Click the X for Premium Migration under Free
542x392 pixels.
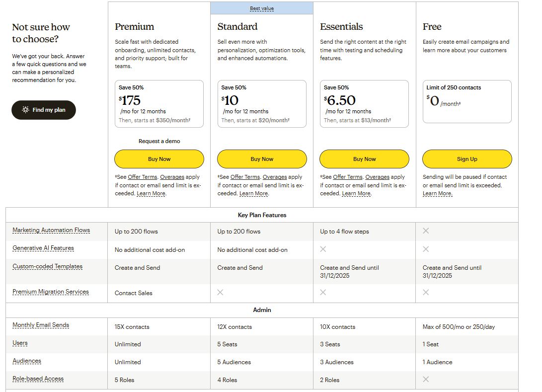click(x=426, y=293)
